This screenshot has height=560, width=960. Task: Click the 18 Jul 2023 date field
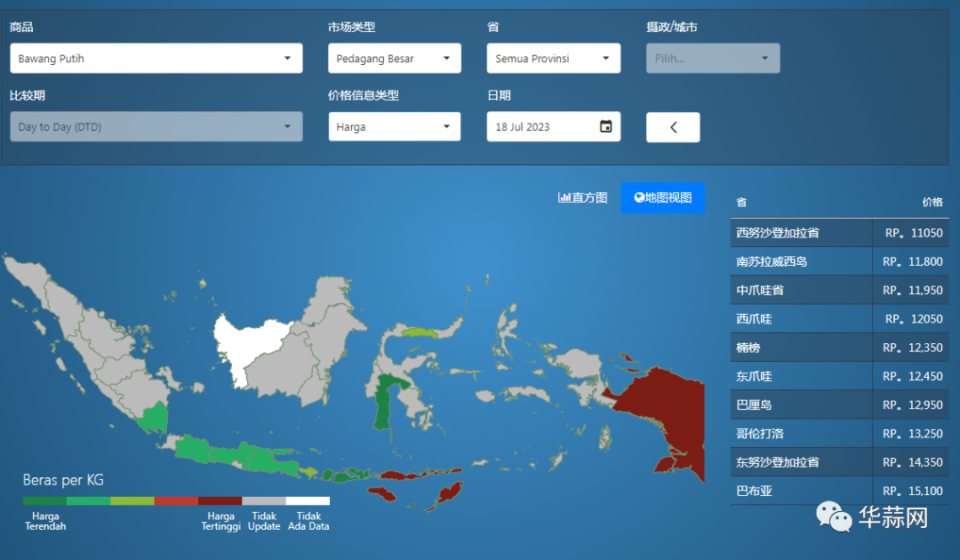pyautogui.click(x=540, y=127)
